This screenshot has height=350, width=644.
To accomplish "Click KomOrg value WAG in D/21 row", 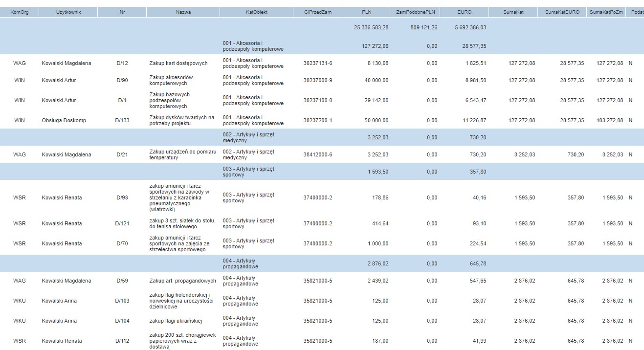I will pyautogui.click(x=20, y=154).
